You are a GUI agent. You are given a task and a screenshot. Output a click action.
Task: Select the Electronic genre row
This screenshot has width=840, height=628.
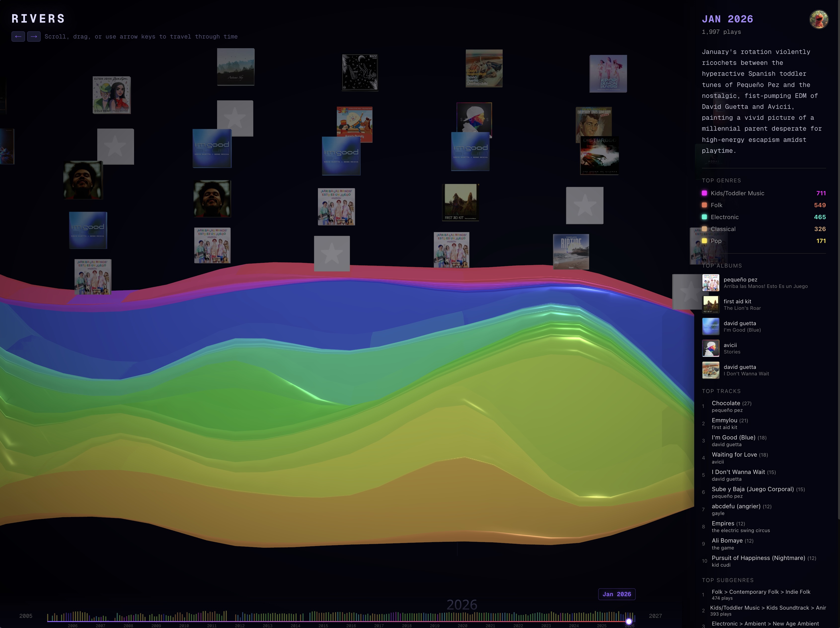[x=725, y=217]
